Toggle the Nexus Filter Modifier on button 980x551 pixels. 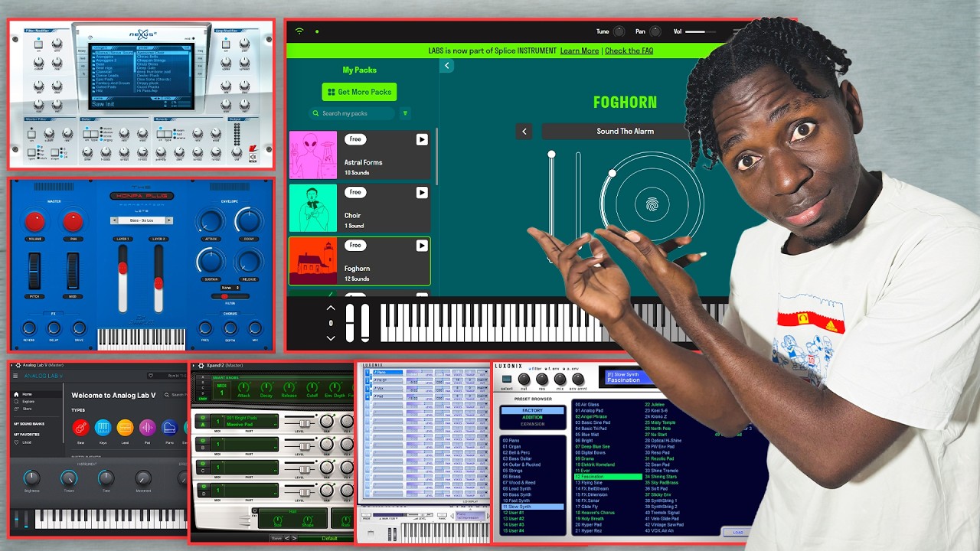click(38, 45)
